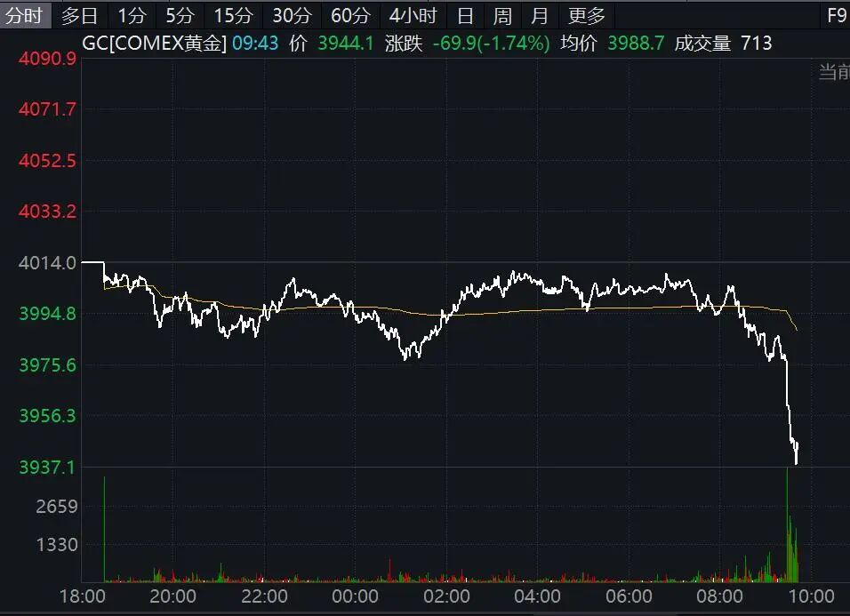Expand the 更多 more periods menu

tap(587, 15)
